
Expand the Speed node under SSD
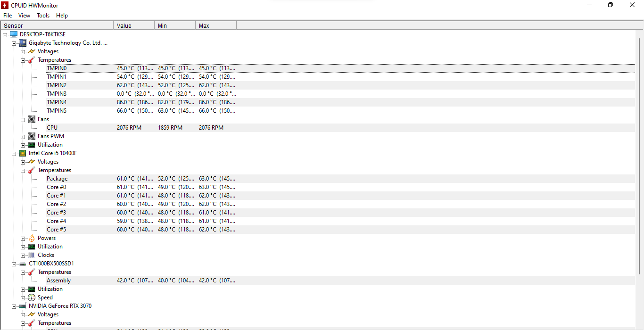tap(23, 297)
